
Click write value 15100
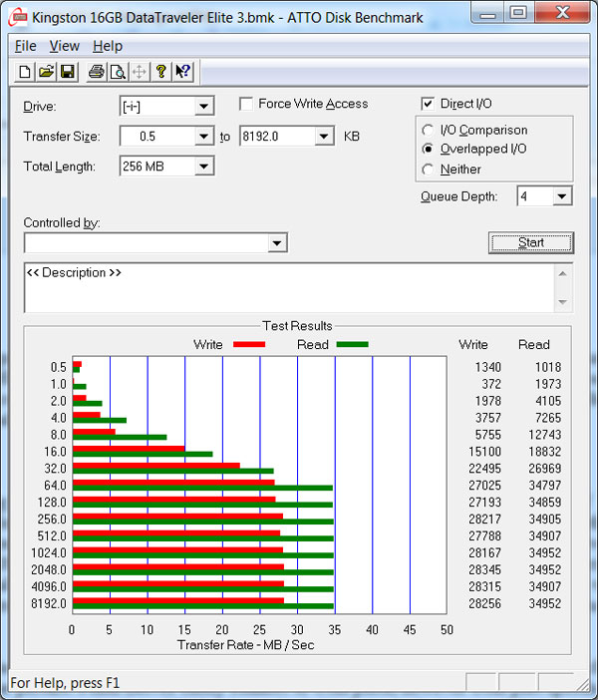click(x=484, y=452)
